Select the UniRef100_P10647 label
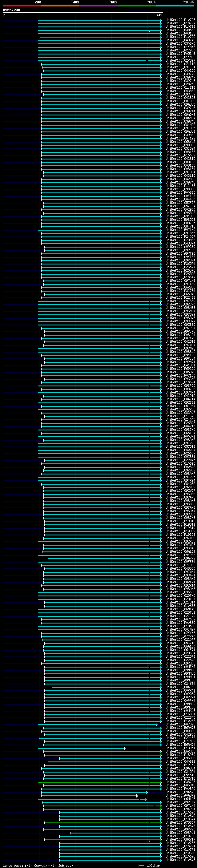This screenshot has width=197, height=868. pos(180,277)
